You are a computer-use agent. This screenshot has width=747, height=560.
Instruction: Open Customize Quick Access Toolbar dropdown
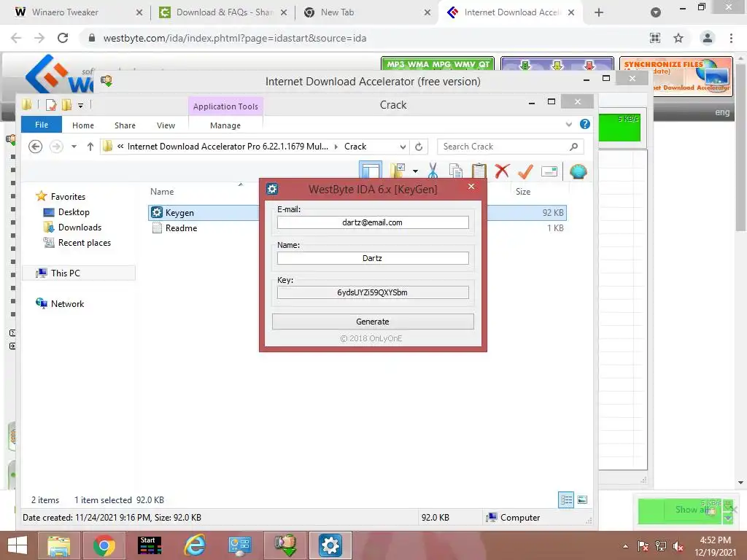click(x=80, y=105)
